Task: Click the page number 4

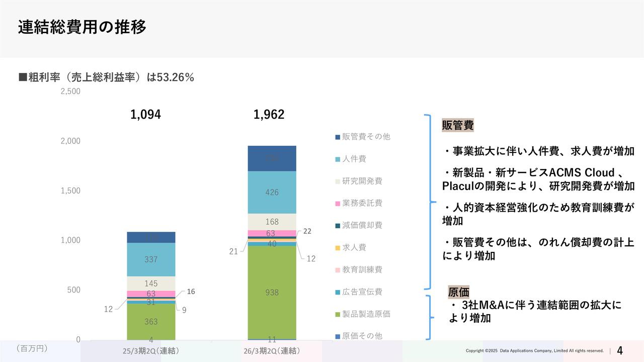Action: (620, 350)
